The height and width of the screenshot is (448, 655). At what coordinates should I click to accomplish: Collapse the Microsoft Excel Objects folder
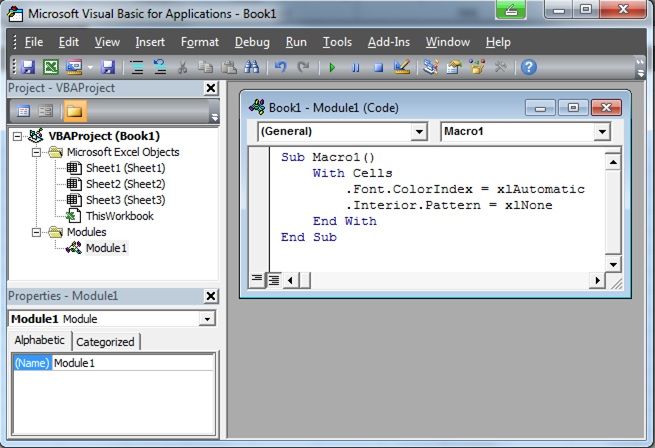(37, 152)
